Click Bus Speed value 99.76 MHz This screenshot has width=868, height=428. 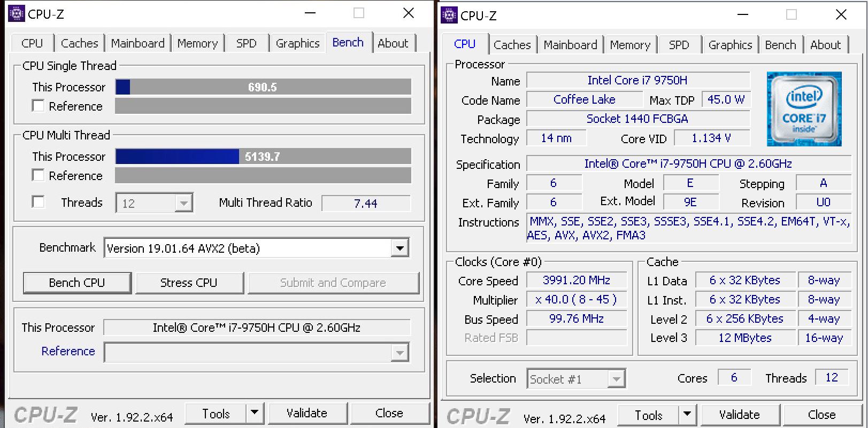577,318
